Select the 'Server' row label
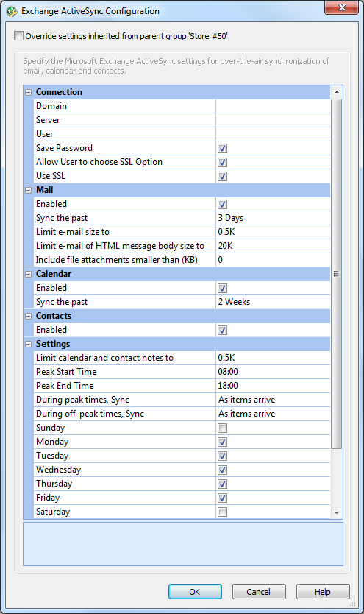The image size is (364, 614). point(48,120)
